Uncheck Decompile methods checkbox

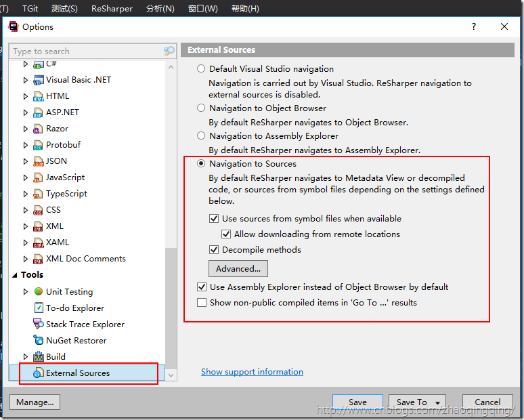point(215,250)
